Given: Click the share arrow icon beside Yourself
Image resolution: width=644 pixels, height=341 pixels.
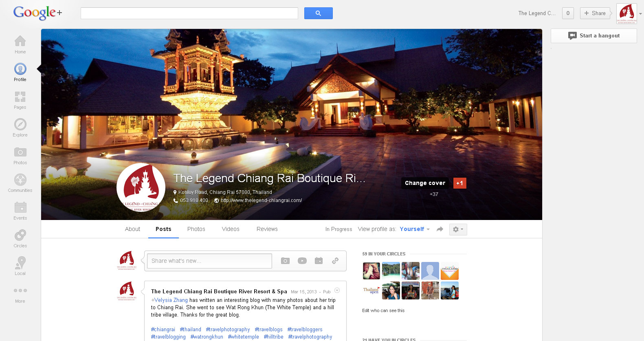Looking at the screenshot, I should 440,229.
